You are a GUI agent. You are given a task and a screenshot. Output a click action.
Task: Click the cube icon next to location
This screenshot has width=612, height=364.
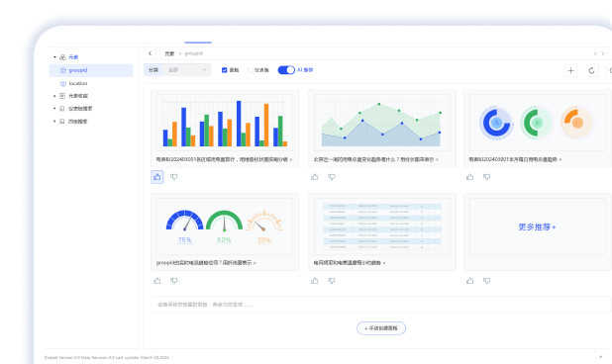[63, 83]
